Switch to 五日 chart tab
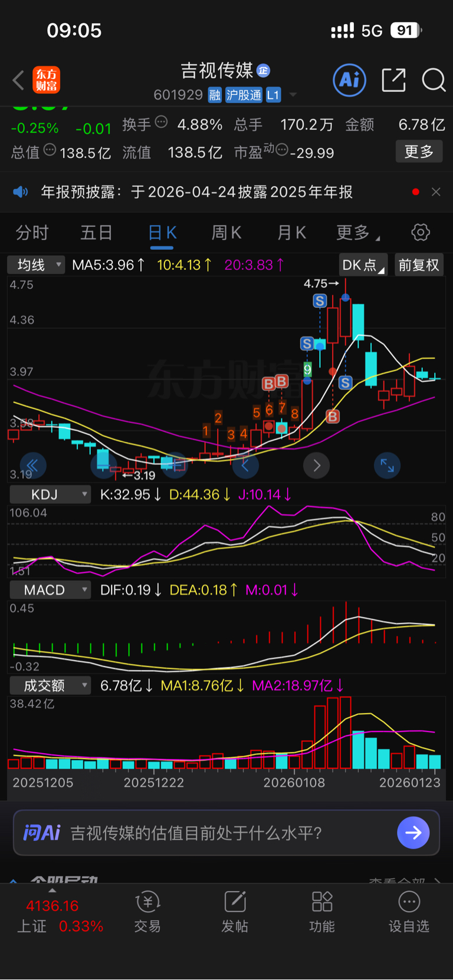This screenshot has width=453, height=980. pyautogui.click(x=97, y=233)
